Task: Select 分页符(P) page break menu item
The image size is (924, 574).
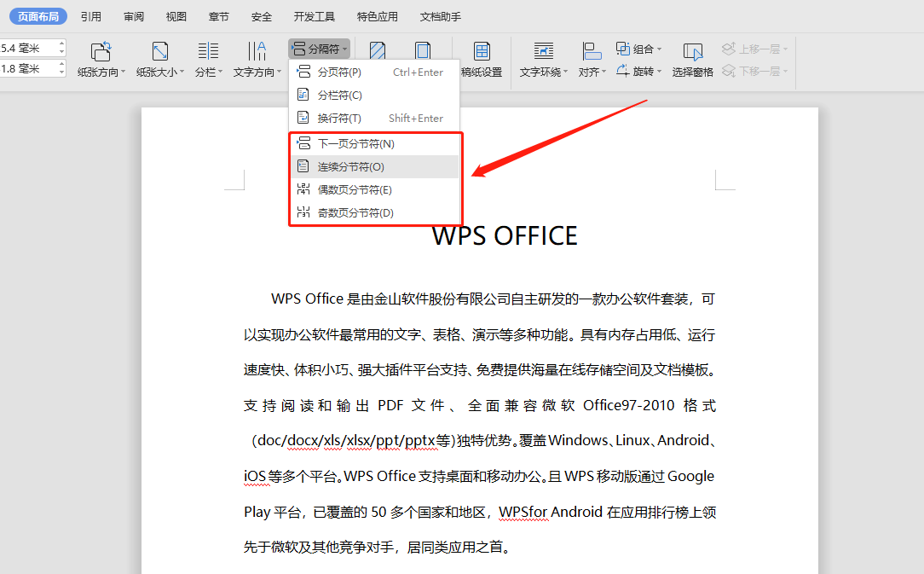Action: pos(374,72)
